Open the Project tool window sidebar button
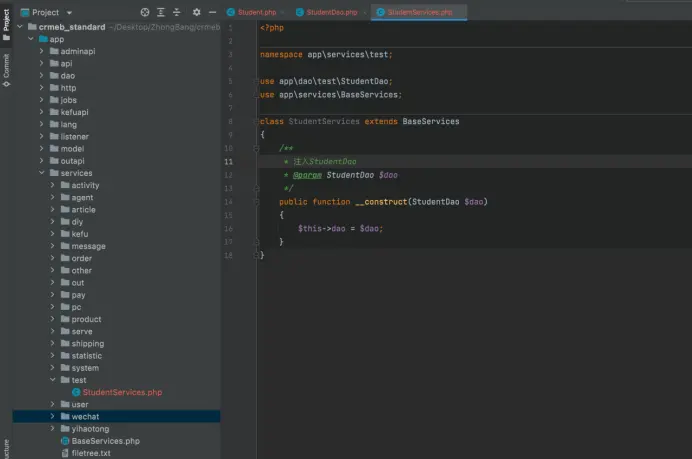The width and height of the screenshot is (692, 459). (6, 22)
